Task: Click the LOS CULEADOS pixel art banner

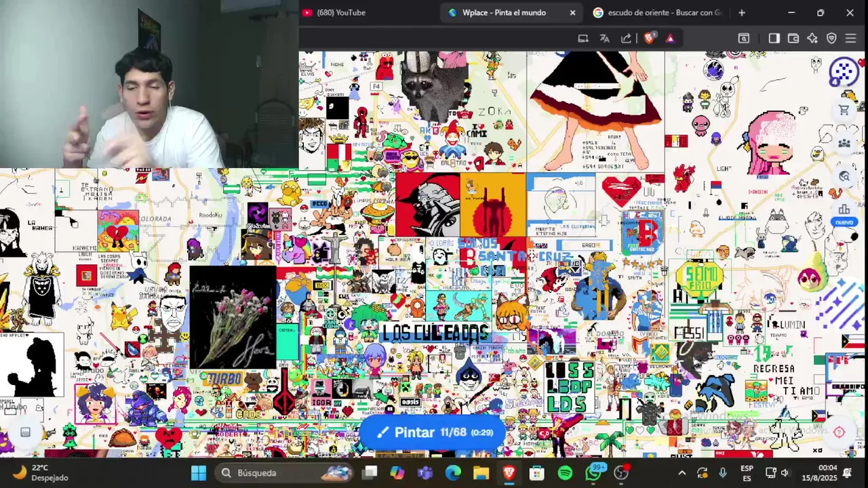Action: point(435,333)
